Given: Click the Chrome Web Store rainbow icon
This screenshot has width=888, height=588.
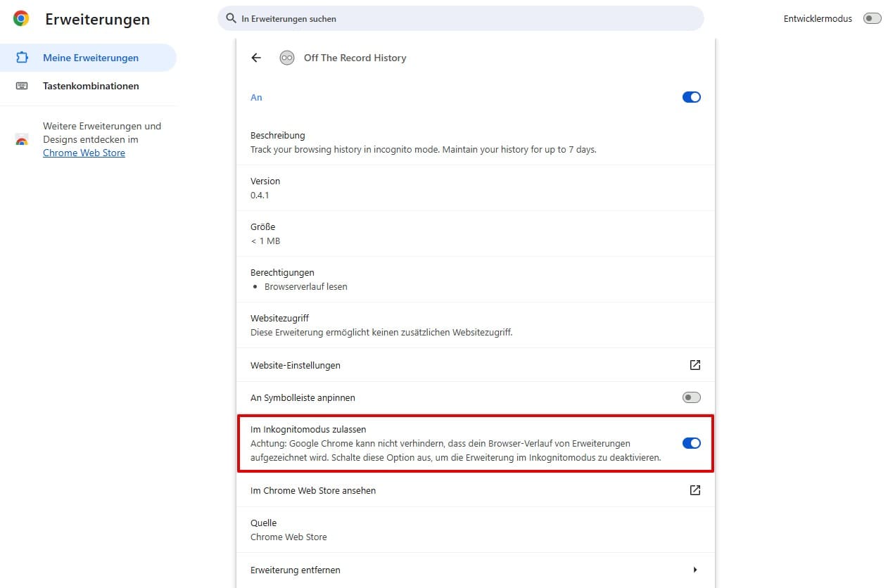Looking at the screenshot, I should click(22, 140).
